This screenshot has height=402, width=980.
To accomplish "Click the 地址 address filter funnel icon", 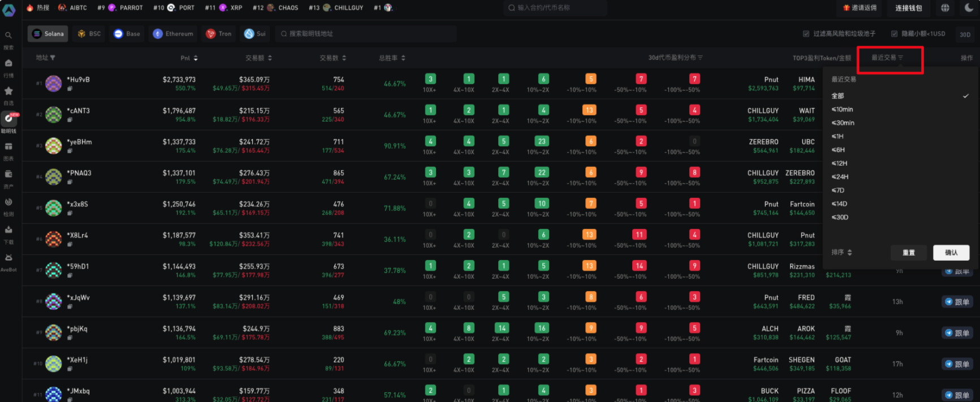I will coord(53,58).
